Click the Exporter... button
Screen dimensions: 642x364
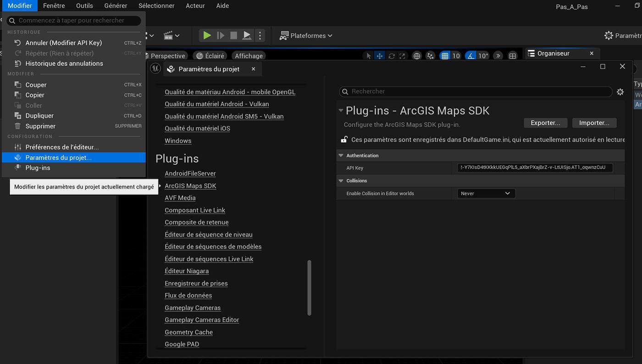coord(545,123)
